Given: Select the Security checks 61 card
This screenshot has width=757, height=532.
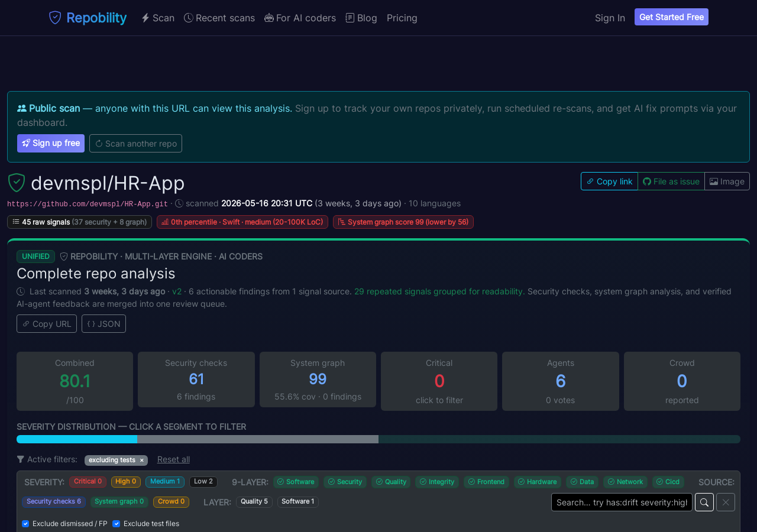Looking at the screenshot, I should 196,379.
